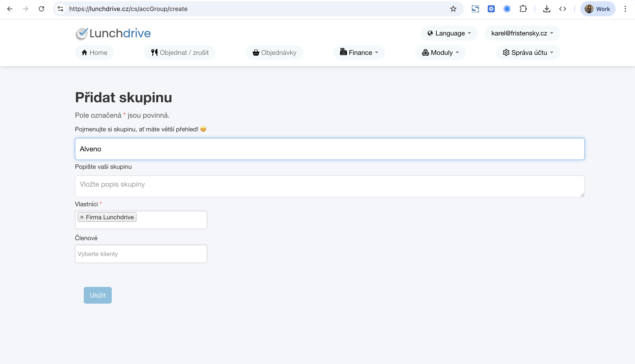Viewport: 635px width, 364px height.
Task: Expand the karel@fristensky.cz account menu
Action: pyautogui.click(x=522, y=33)
